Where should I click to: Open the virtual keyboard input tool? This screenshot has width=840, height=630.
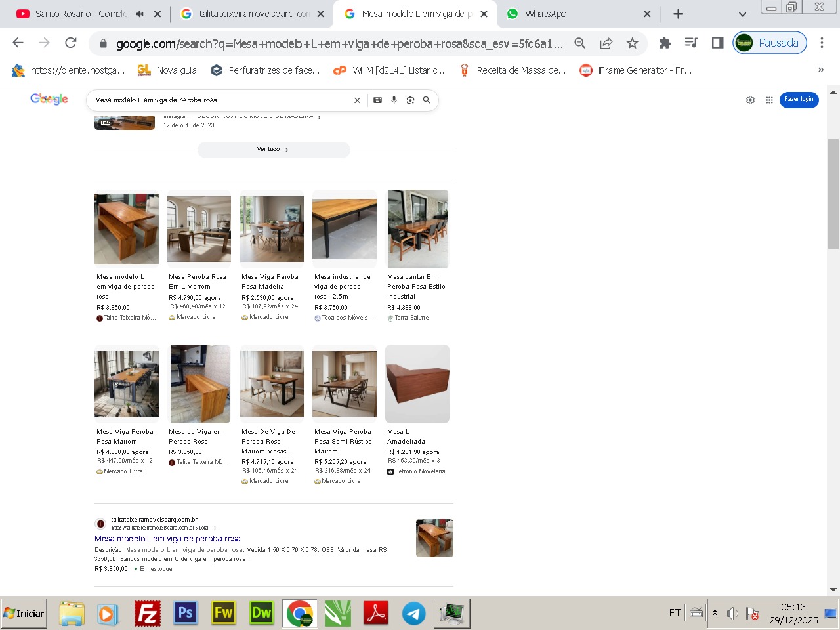click(377, 100)
